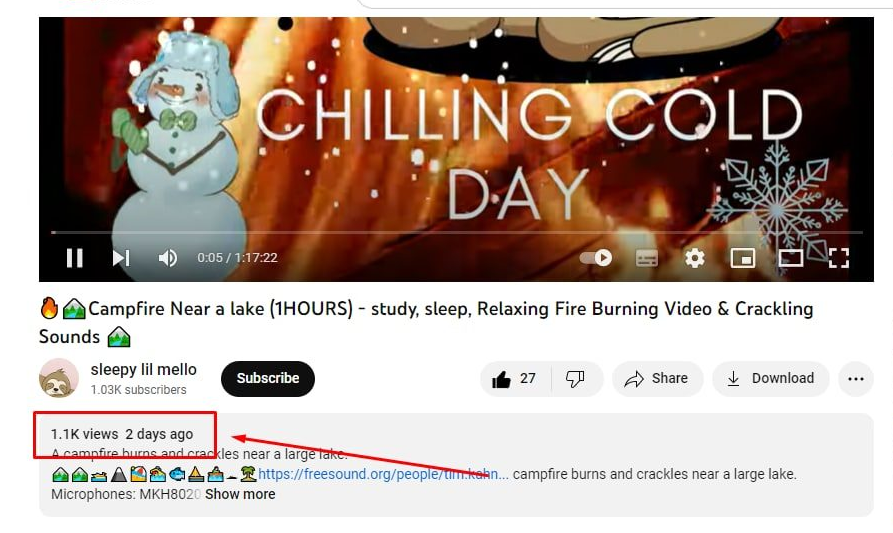This screenshot has height=533, width=893.
Task: Dislike the video with thumbs down
Action: tap(575, 379)
